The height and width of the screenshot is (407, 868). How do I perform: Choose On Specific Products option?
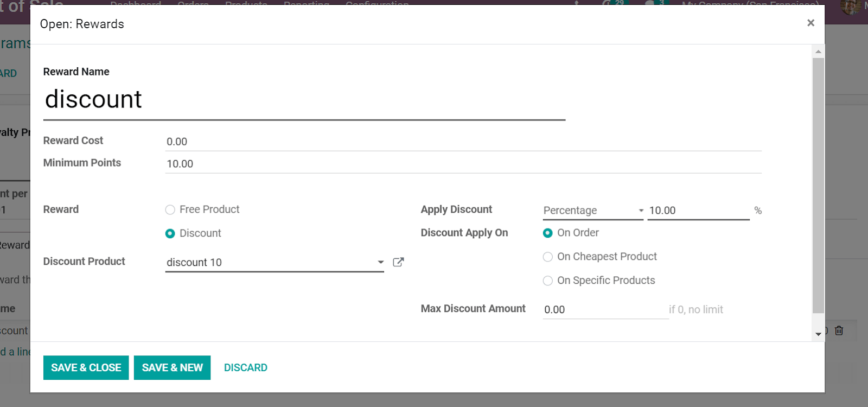coord(548,281)
